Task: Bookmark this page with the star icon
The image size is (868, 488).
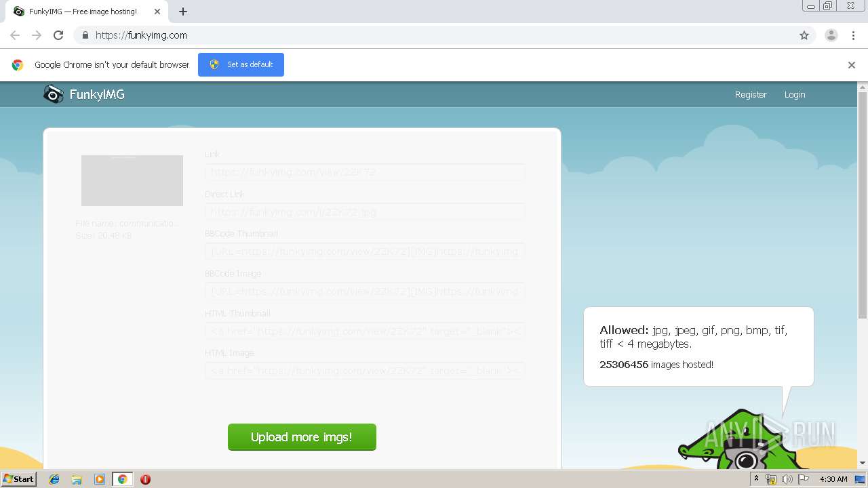Action: tap(804, 35)
